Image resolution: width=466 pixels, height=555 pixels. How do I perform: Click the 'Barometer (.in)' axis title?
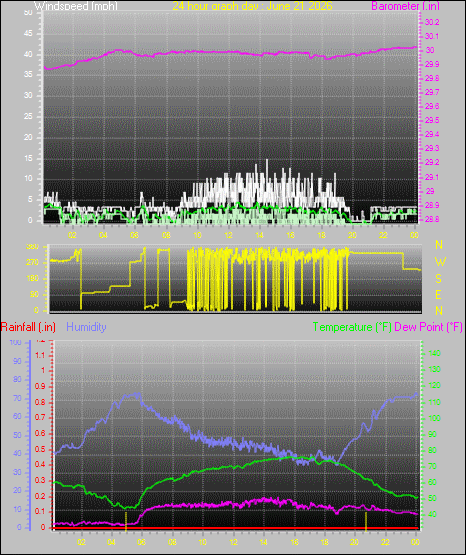(405, 6)
